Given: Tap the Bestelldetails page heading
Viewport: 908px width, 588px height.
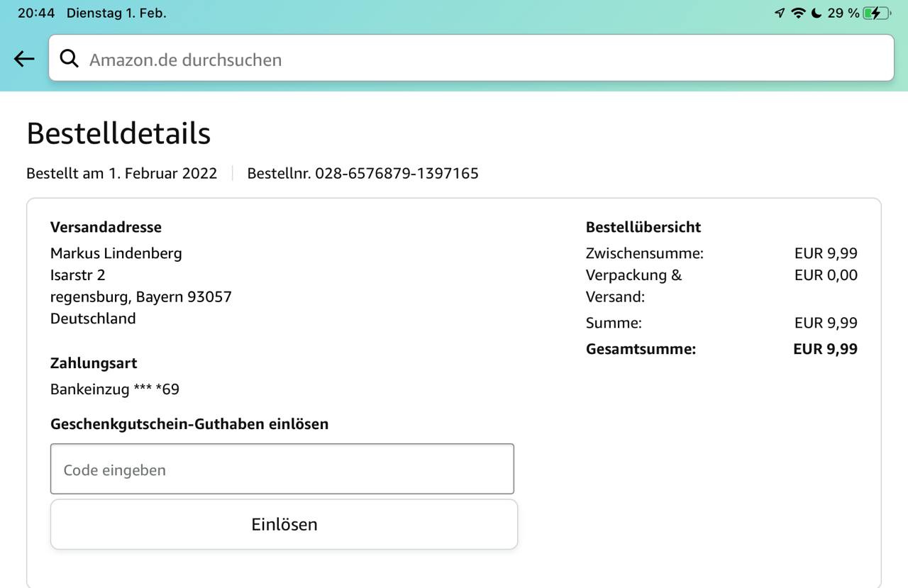Looking at the screenshot, I should (x=118, y=133).
